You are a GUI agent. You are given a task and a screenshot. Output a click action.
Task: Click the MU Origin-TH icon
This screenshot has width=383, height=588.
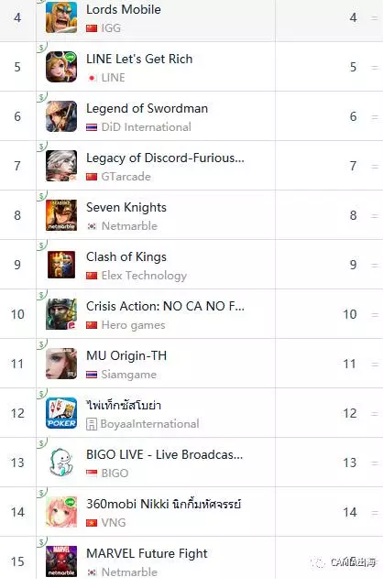tap(61, 364)
